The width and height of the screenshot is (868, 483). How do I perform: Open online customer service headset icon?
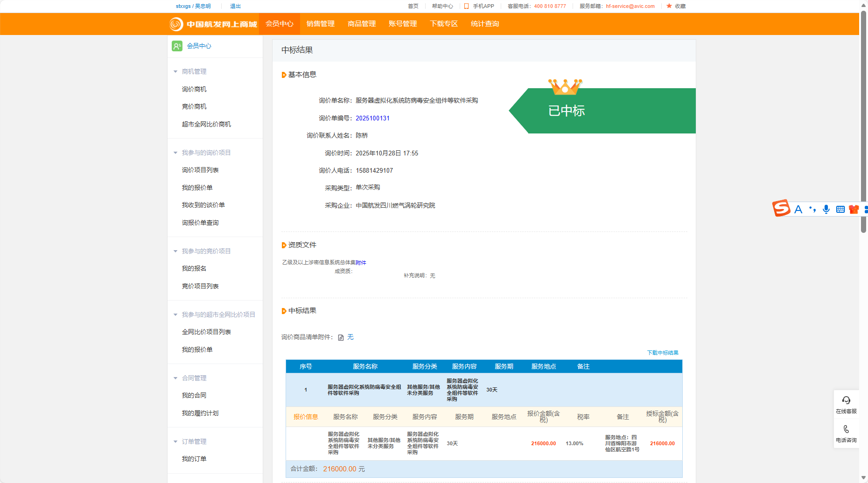846,400
